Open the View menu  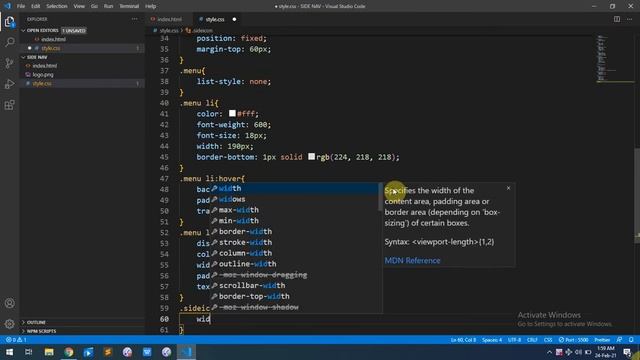click(x=79, y=6)
